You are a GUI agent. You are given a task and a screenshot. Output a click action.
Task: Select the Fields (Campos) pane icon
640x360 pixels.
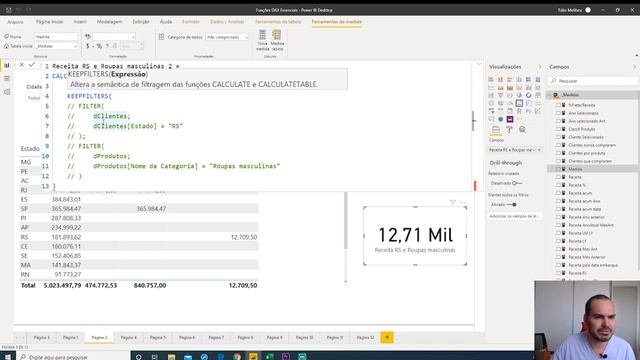click(496, 130)
